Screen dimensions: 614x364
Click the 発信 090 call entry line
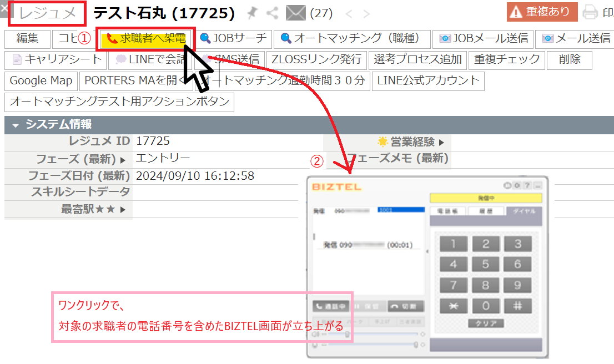coord(368,245)
